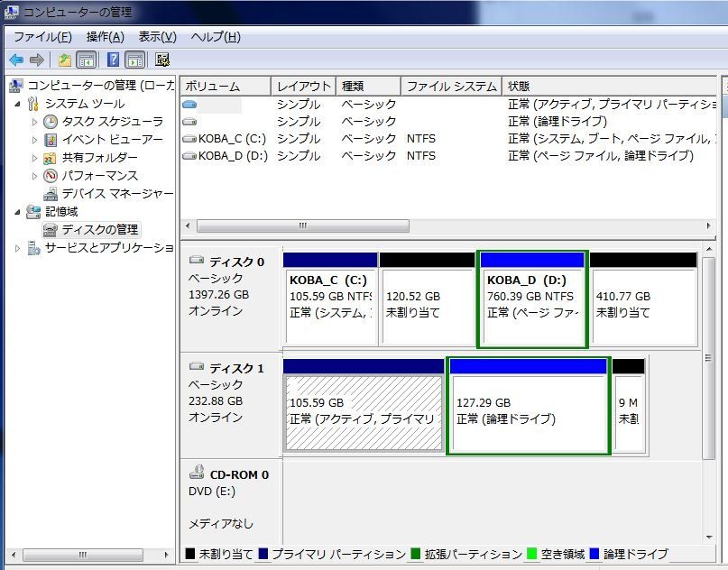Click the tree pane scroll left arrow
Viewport: 728px width, 570px height.
coord(14,555)
